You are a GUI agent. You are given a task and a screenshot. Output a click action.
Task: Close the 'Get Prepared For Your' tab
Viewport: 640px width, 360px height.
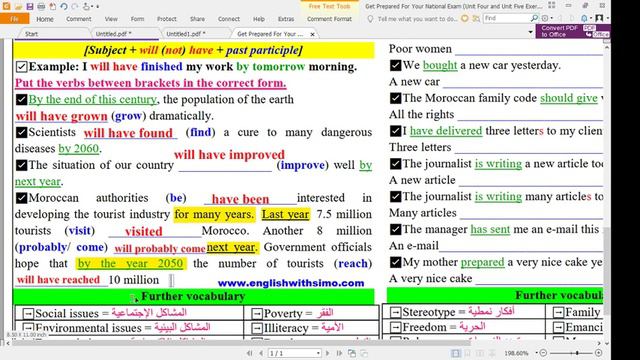point(312,34)
